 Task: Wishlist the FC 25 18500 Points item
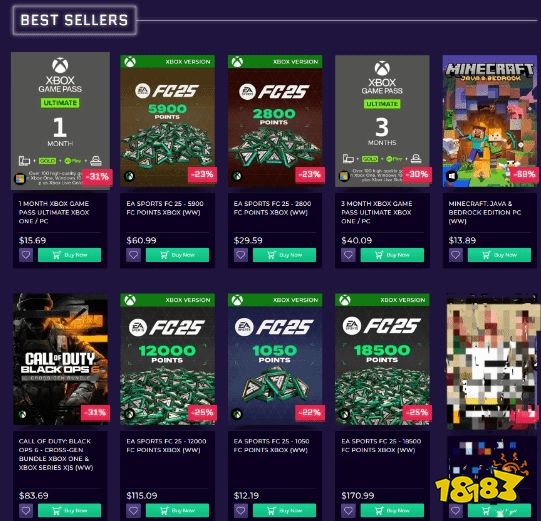348,510
